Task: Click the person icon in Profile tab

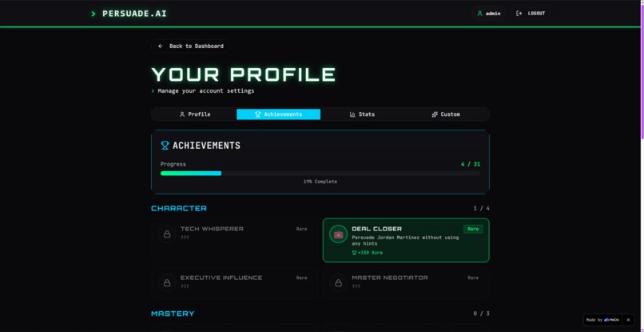Action: [182, 114]
